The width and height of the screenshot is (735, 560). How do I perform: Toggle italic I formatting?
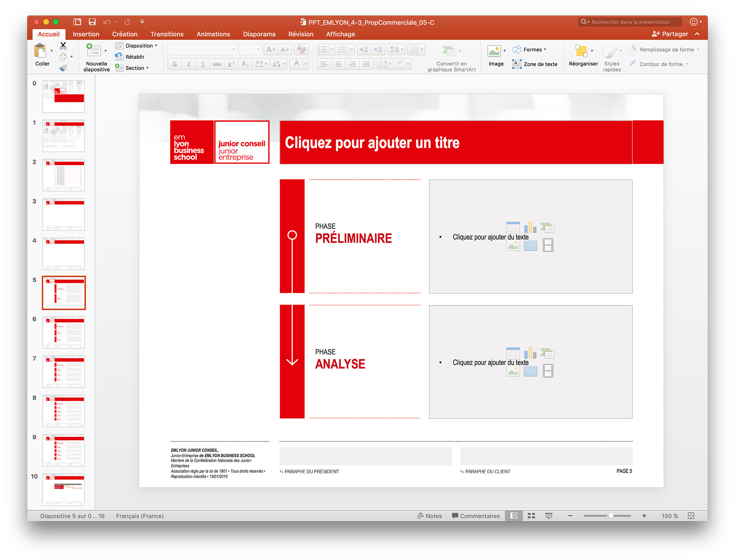point(189,64)
